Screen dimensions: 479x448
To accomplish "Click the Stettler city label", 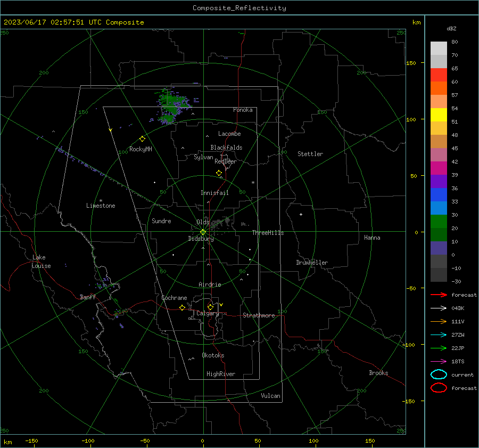I will pyautogui.click(x=310, y=154).
